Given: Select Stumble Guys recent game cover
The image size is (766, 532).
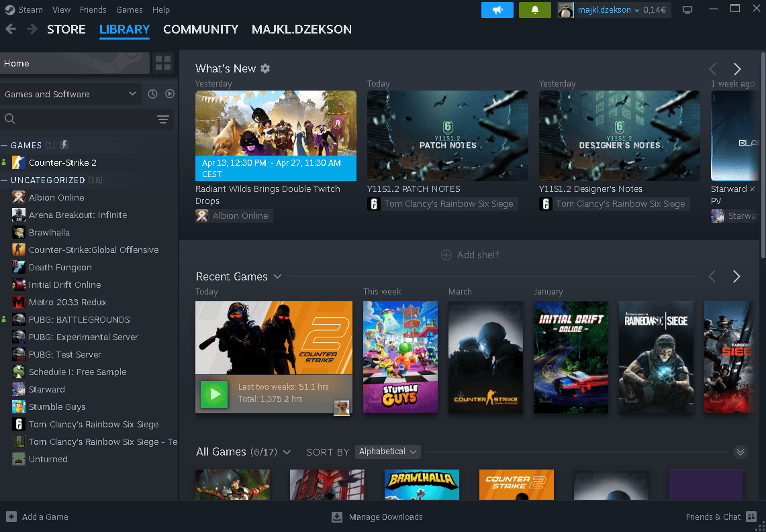Looking at the screenshot, I should [x=400, y=358].
